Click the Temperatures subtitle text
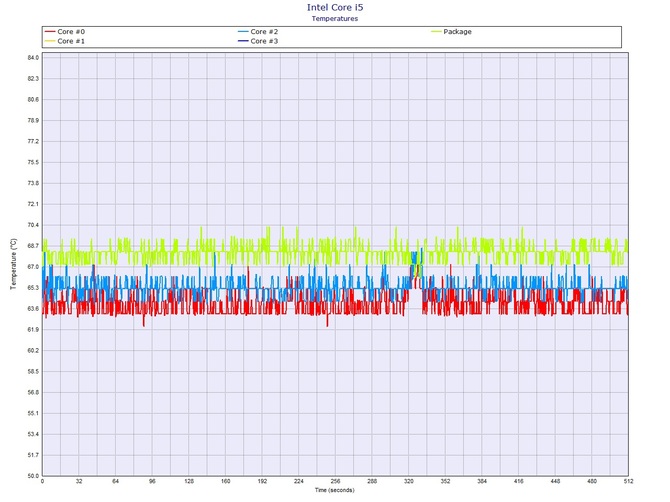The image size is (670, 502). pos(335,18)
